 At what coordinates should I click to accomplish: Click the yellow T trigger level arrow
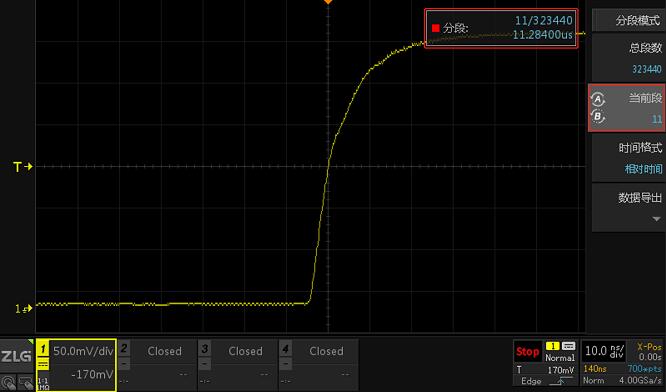pos(23,167)
